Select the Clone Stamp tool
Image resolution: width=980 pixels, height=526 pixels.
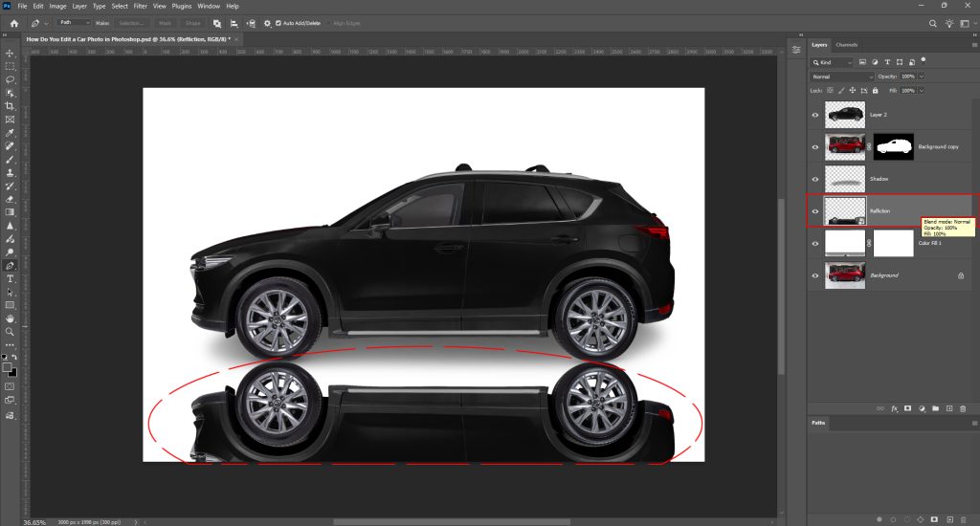10,173
